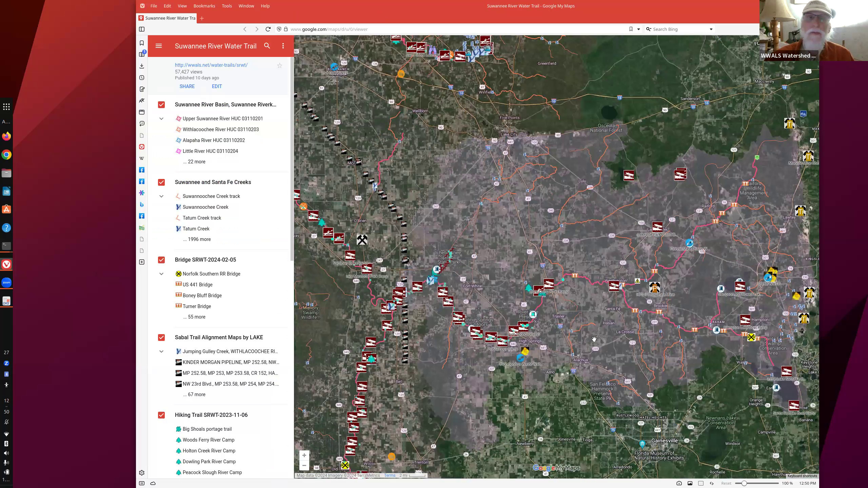Screen dimensions: 868x488
Task: Click the HPS II Phosphate Mine marker
Action: (655, 288)
